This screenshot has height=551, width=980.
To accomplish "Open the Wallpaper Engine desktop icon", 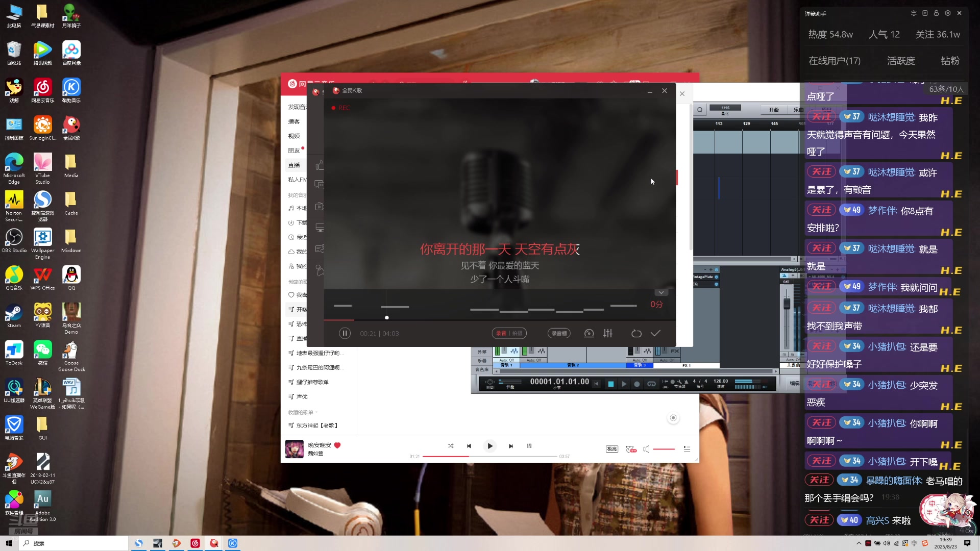I will coord(42,243).
